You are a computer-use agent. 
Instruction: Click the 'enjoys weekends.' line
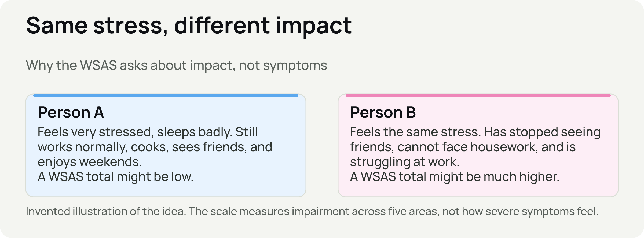(90, 162)
